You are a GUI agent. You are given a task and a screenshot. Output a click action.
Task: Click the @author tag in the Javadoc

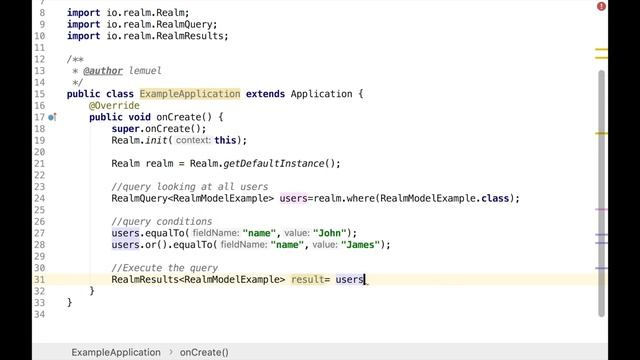(103, 71)
